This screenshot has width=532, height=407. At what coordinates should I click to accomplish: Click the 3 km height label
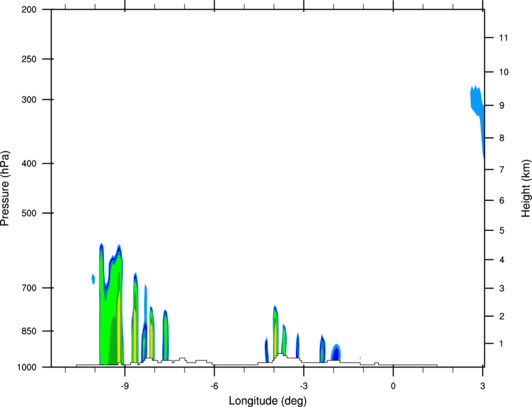[x=502, y=289]
